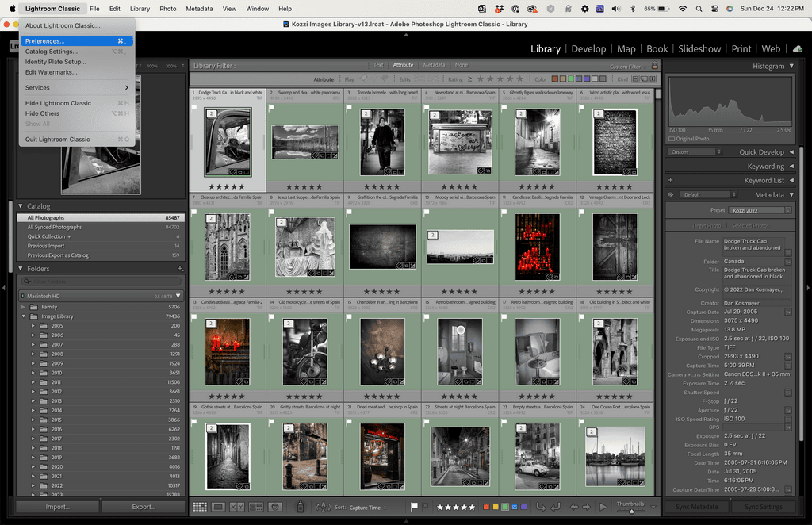Collapse the Image Library folder tree
The width and height of the screenshot is (812, 525).
pos(23,316)
